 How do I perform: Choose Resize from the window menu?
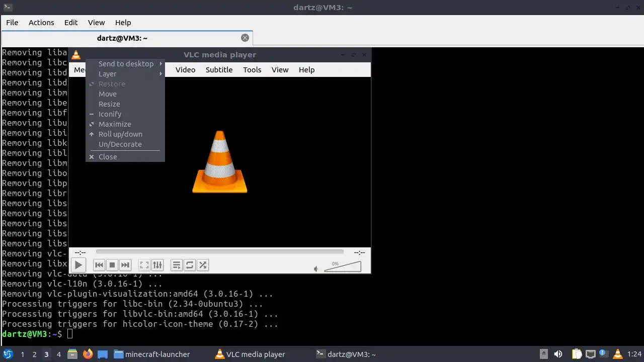point(125,104)
